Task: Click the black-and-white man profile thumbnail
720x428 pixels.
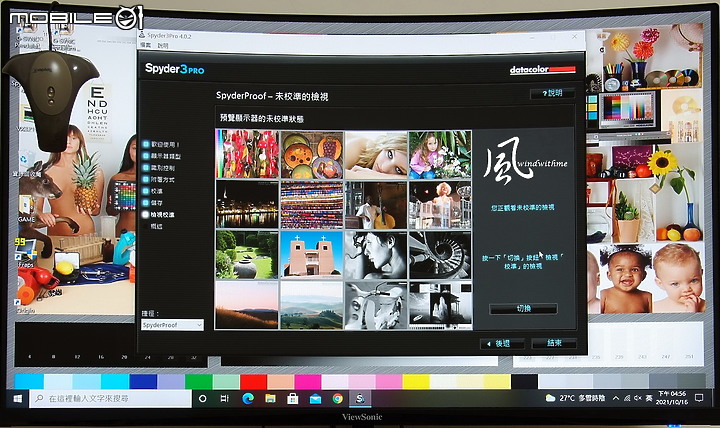Action: point(376,255)
